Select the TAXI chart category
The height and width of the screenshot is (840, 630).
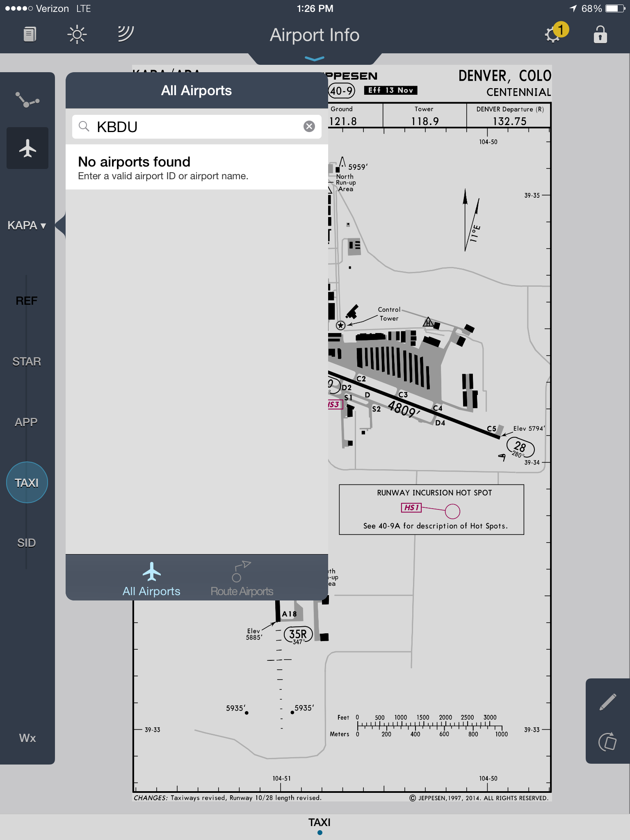click(27, 482)
